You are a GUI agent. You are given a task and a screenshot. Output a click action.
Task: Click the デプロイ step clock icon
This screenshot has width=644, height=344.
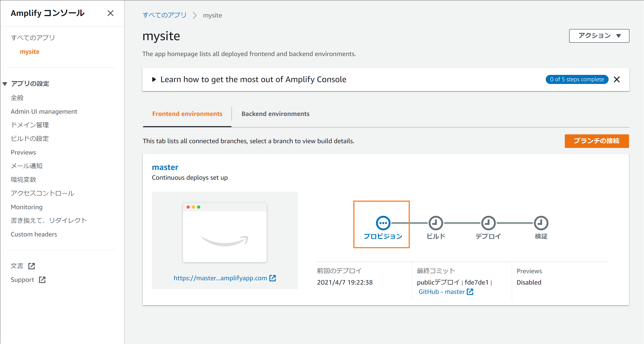coord(488,223)
